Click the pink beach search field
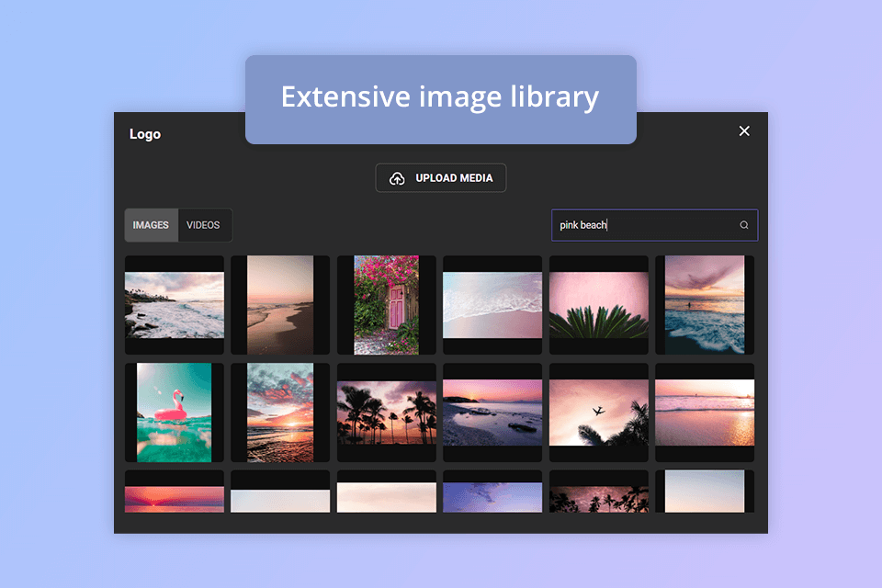 point(654,225)
